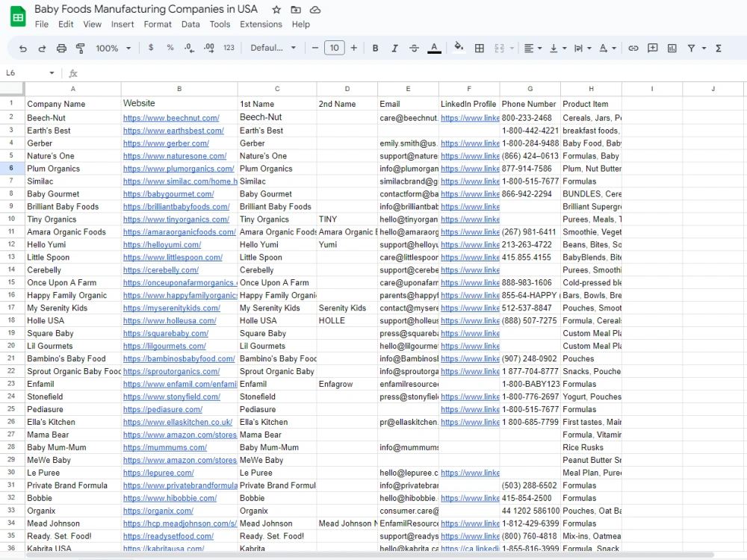
Task: Expand filter views dropdown arrow
Action: pos(704,48)
